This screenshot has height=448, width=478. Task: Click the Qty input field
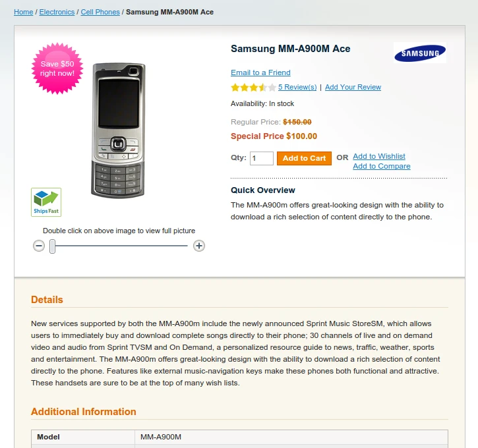262,158
